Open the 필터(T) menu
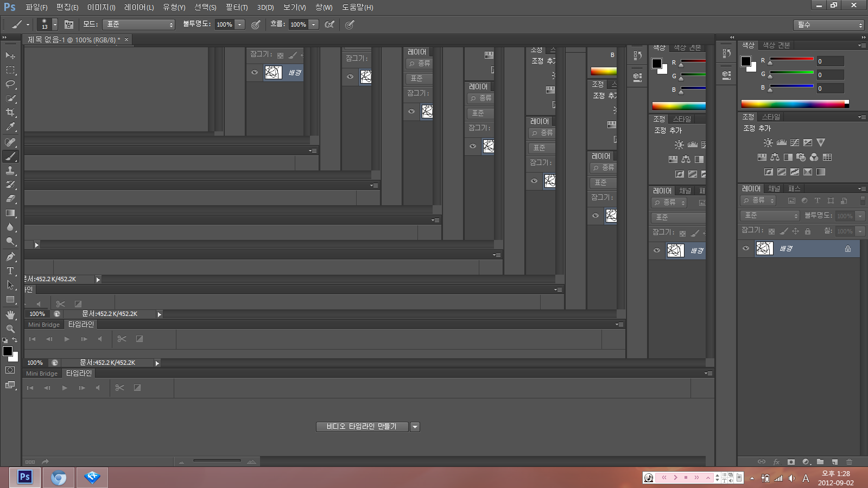 237,7
